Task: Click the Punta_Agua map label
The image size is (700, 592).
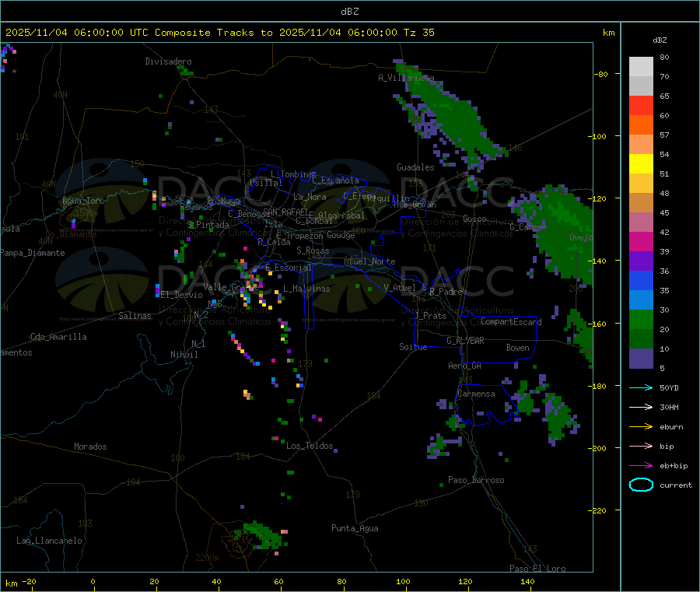Action: tap(355, 528)
